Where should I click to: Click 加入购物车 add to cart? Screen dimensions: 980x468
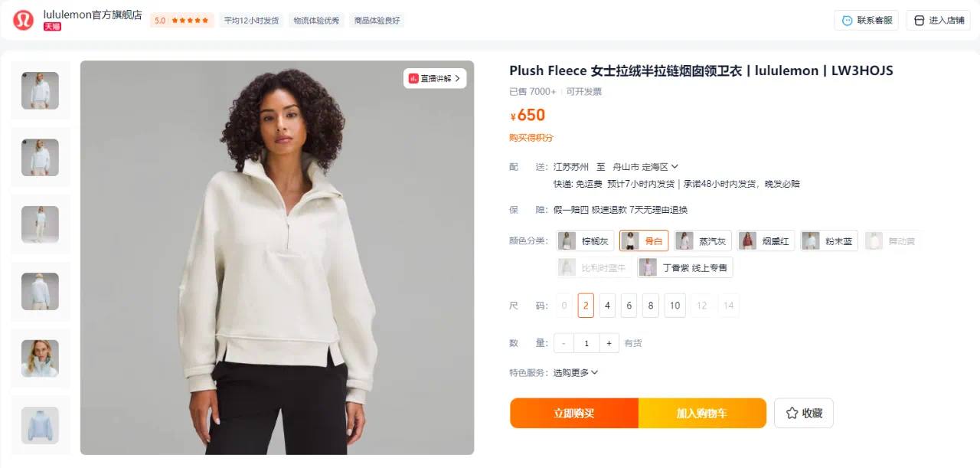(702, 413)
